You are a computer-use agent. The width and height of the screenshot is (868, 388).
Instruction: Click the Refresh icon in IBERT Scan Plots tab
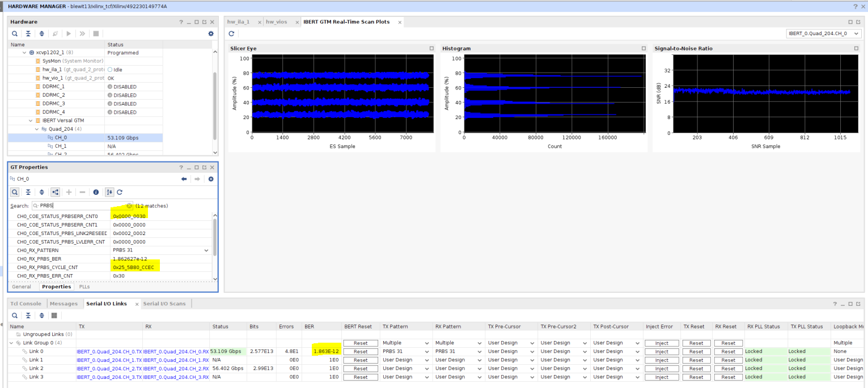231,33
